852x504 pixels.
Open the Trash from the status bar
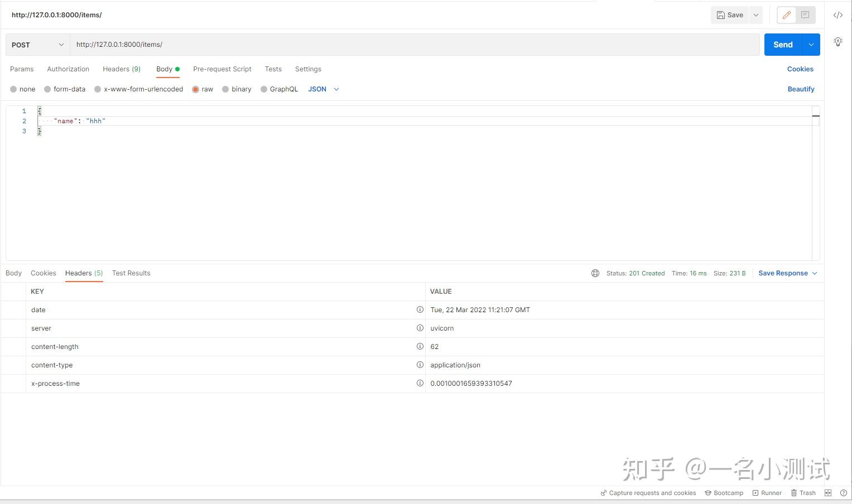pyautogui.click(x=802, y=493)
